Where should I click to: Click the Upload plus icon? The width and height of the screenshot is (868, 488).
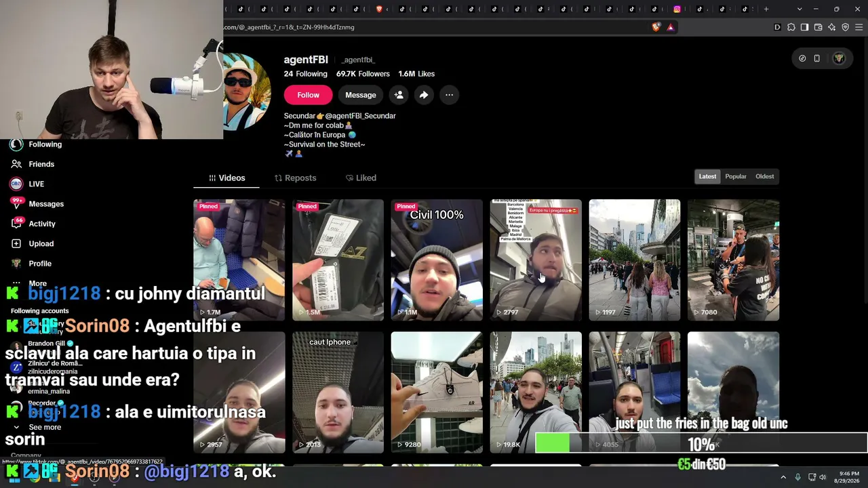point(16,243)
